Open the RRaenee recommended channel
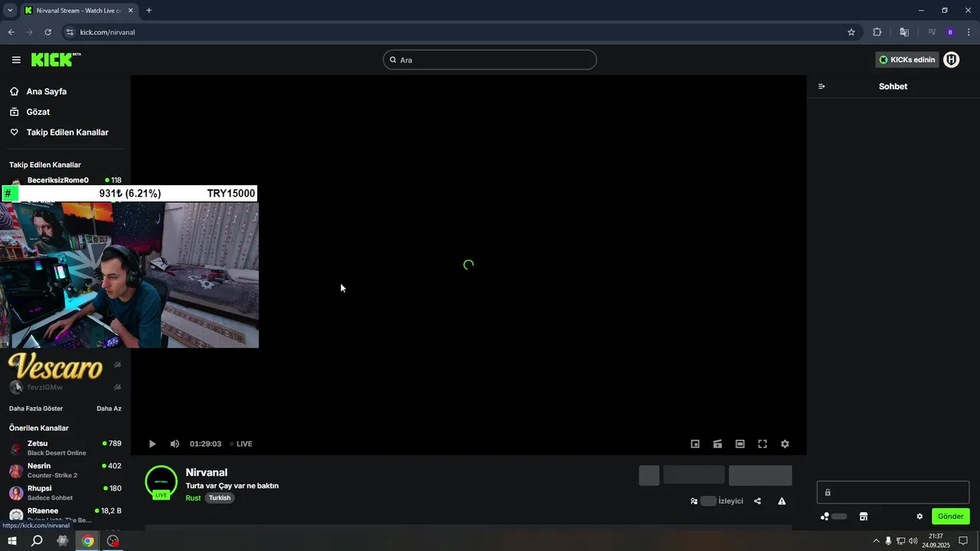 click(x=65, y=514)
